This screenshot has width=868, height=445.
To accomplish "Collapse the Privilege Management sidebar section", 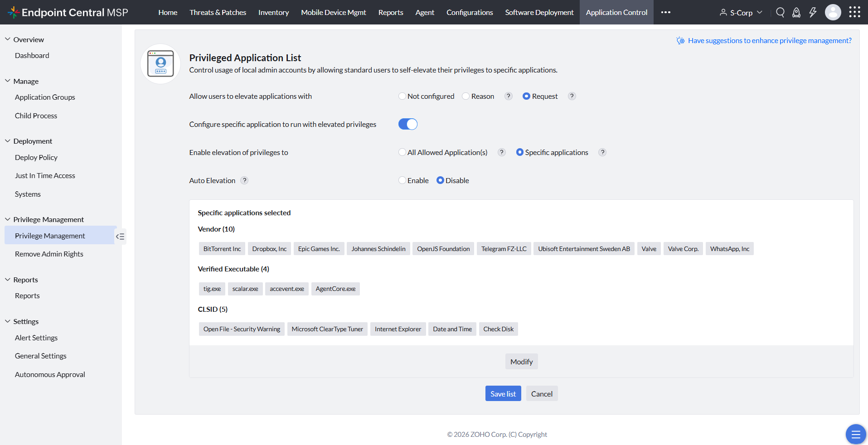I will click(x=8, y=219).
